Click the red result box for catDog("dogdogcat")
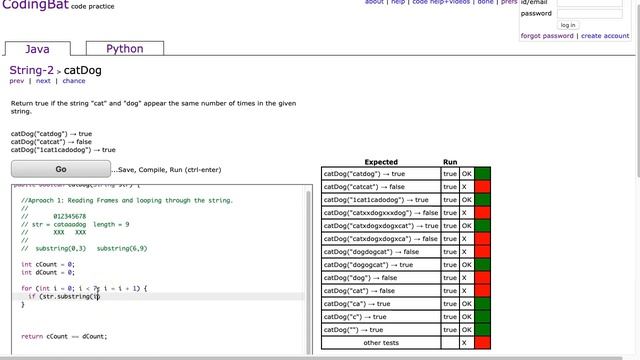Screen dimensions: 640x360 coord(482,251)
